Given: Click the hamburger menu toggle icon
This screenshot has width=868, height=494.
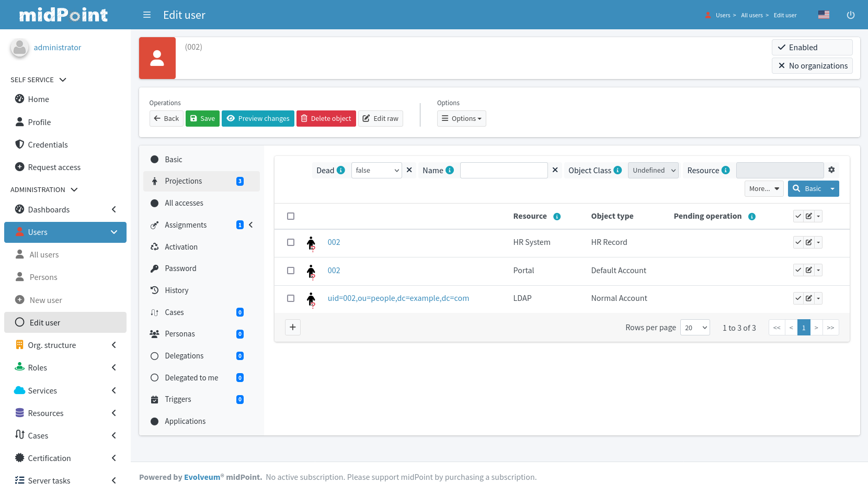Looking at the screenshot, I should (147, 15).
